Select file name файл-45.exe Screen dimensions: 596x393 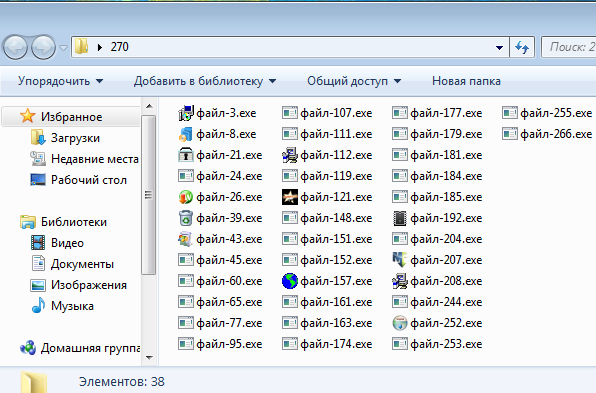(x=229, y=260)
